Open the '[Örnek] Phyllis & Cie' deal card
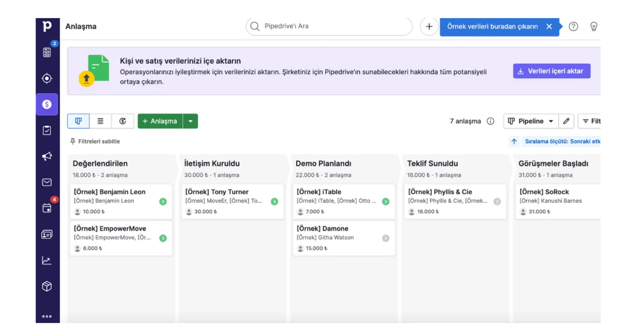This screenshot has width=644, height=331. pos(455,202)
